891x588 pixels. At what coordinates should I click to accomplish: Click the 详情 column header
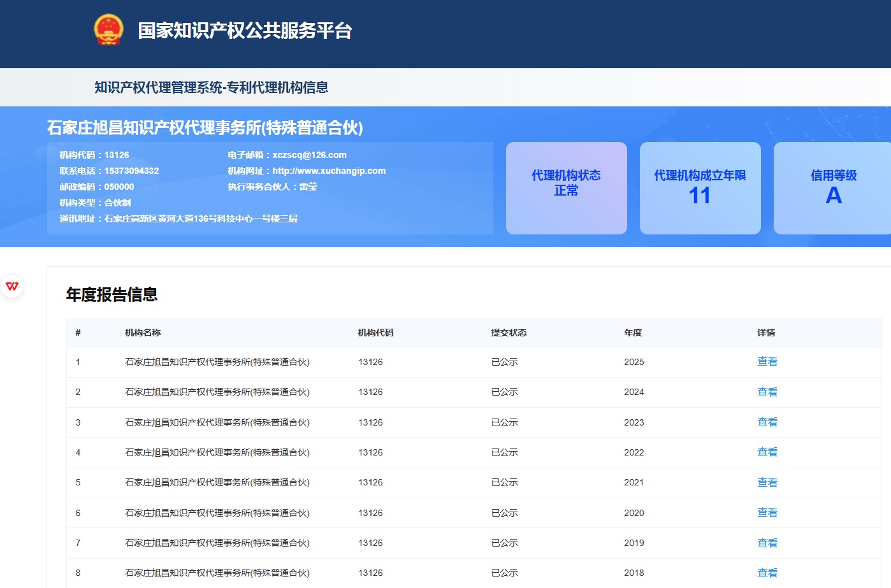coord(766,333)
